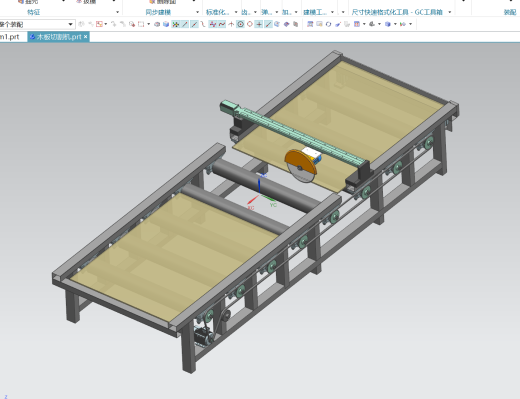The width and height of the screenshot is (520, 399).
Task: Toggle Arc Center snap (circle with center dot)
Action: [x=241, y=24]
